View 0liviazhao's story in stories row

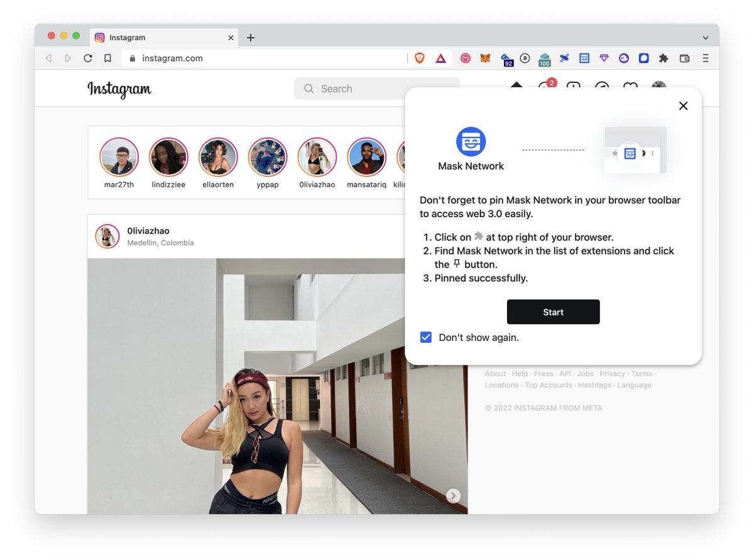317,158
